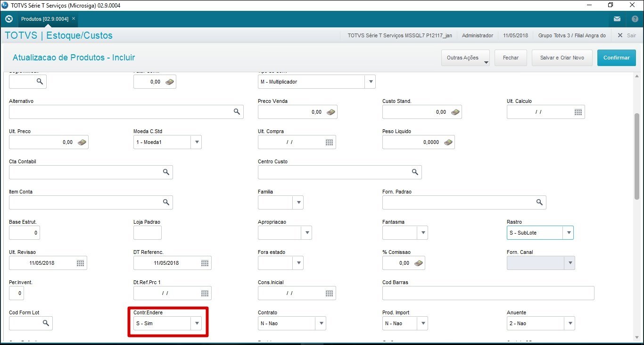Click the mail envelope icon in header
This screenshot has width=644, height=345.
coord(617,19)
